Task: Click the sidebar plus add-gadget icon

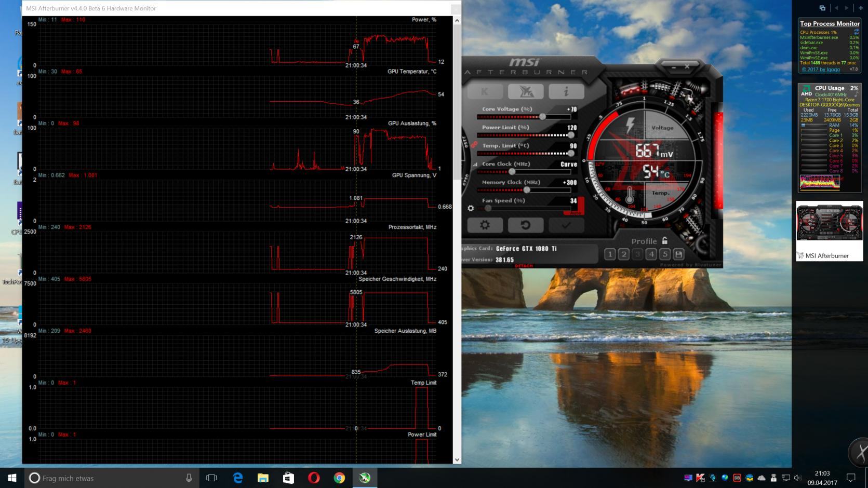Action: 861,8
